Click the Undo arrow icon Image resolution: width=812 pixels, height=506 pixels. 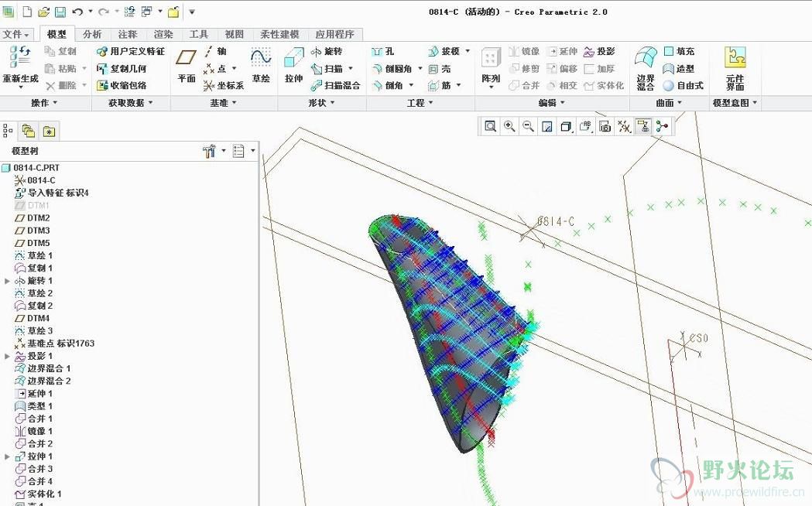pyautogui.click(x=77, y=12)
